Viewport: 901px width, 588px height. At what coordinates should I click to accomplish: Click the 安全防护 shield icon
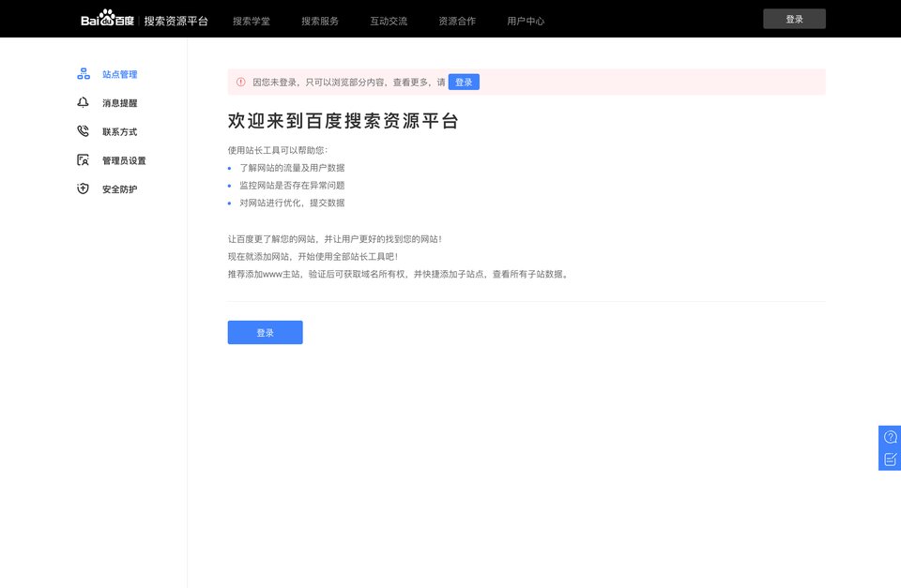[84, 188]
